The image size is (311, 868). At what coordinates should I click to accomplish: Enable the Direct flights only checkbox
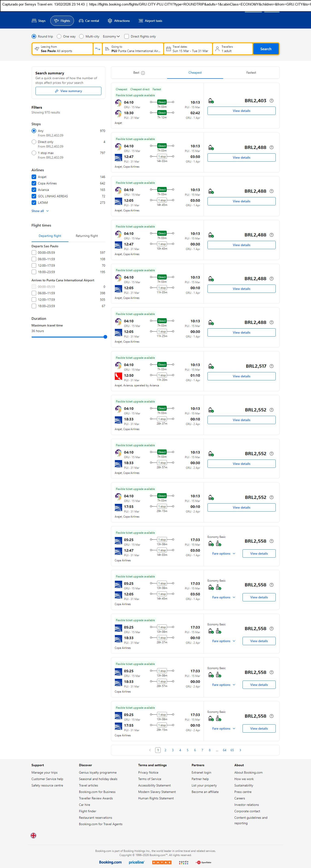127,36
